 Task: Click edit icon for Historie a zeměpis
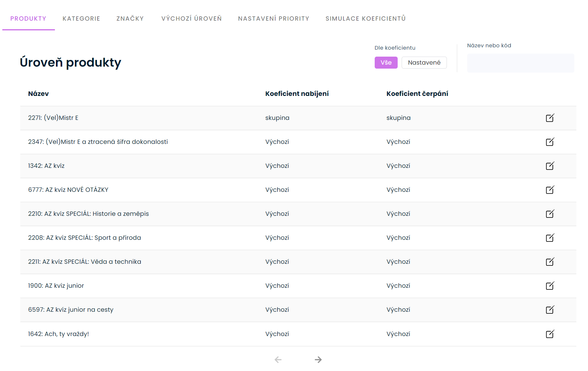click(x=550, y=214)
